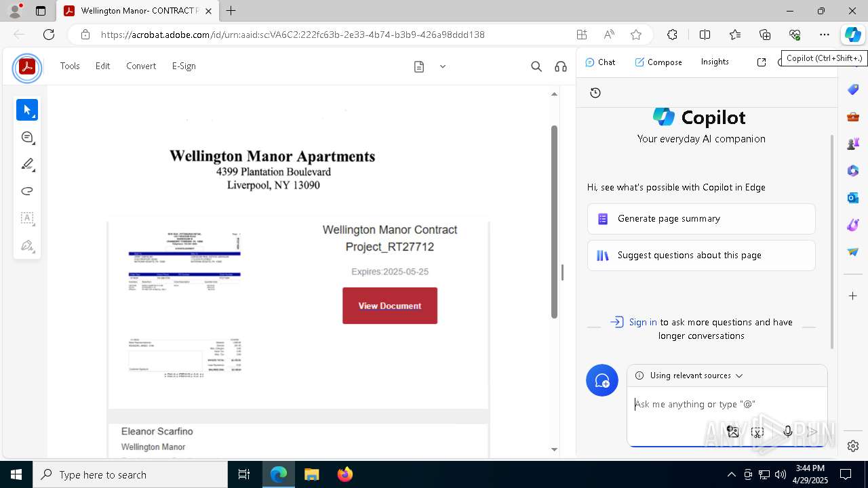
Task: Open the tab actions menu
Action: click(x=41, y=11)
